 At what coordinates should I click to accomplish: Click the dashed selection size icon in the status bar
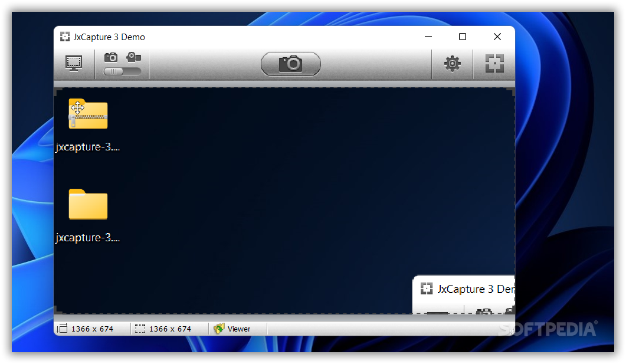140,329
